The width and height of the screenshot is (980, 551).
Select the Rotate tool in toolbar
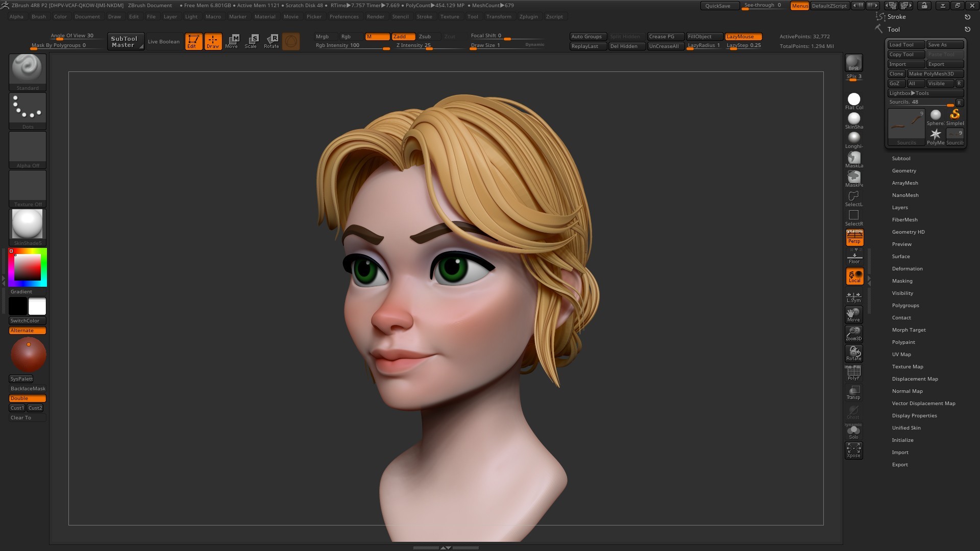[x=271, y=40]
